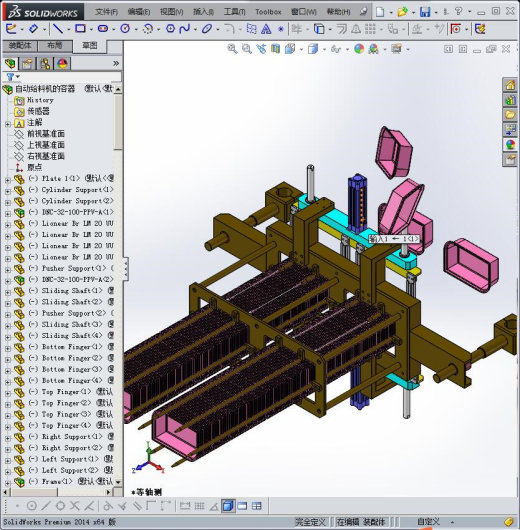520x530 pixels.
Task: Select the Mirror Entities tool
Action: [x=356, y=29]
